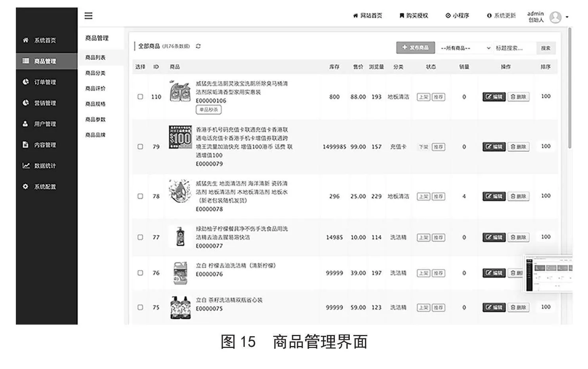Check the checkbox for product 75
Image resolution: width=588 pixels, height=369 pixels.
[140, 307]
